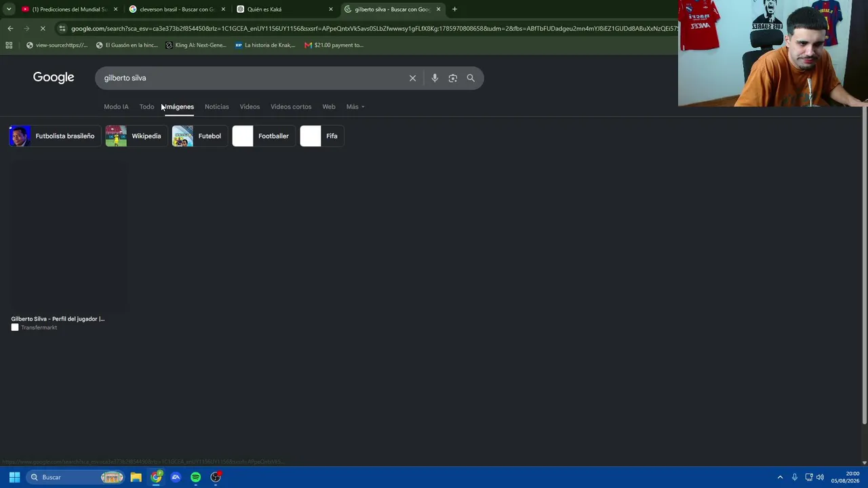Focus the browser address bar URL

click(373, 28)
